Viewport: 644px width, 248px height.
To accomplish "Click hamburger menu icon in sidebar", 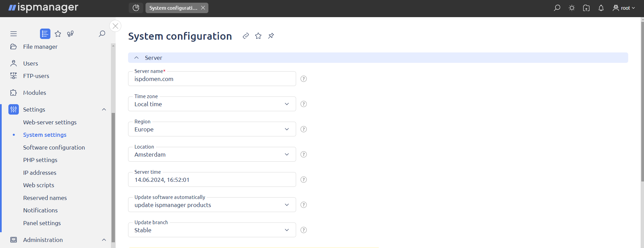I will (x=13, y=34).
